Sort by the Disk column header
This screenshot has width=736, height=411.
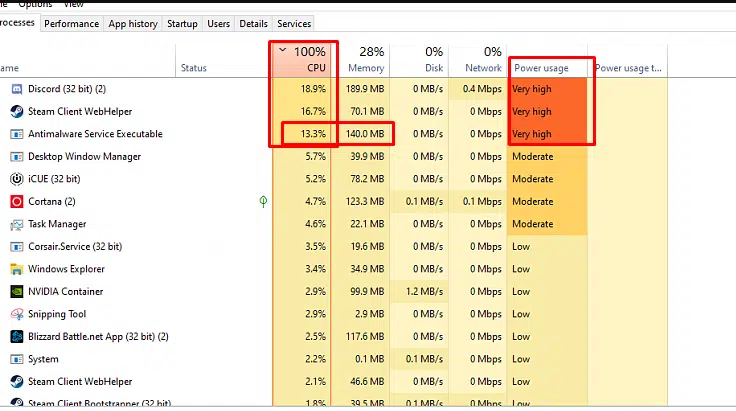(419, 60)
